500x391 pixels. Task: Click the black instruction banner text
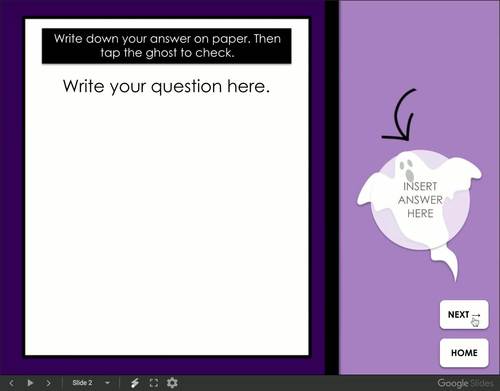(167, 46)
